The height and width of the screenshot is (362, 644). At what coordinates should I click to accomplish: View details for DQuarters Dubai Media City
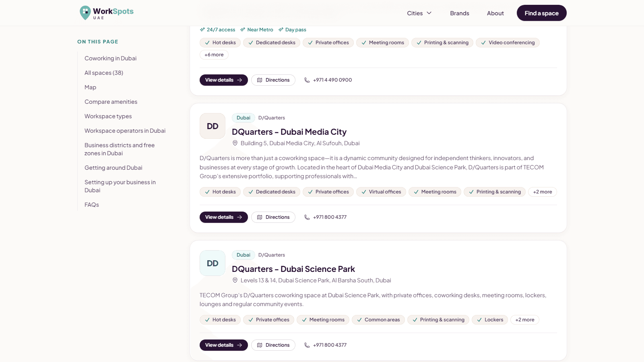tap(223, 217)
